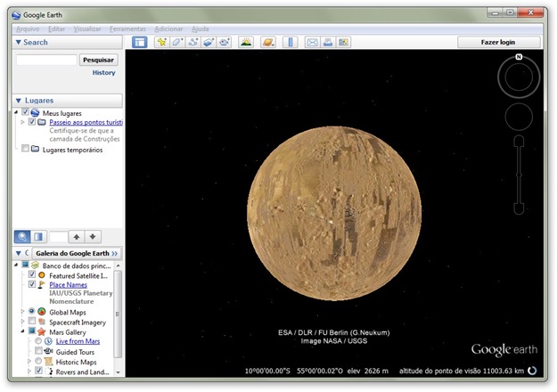Expand the Spacecraft Imagery node
Screen dimensions: 557x392
pos(23,322)
